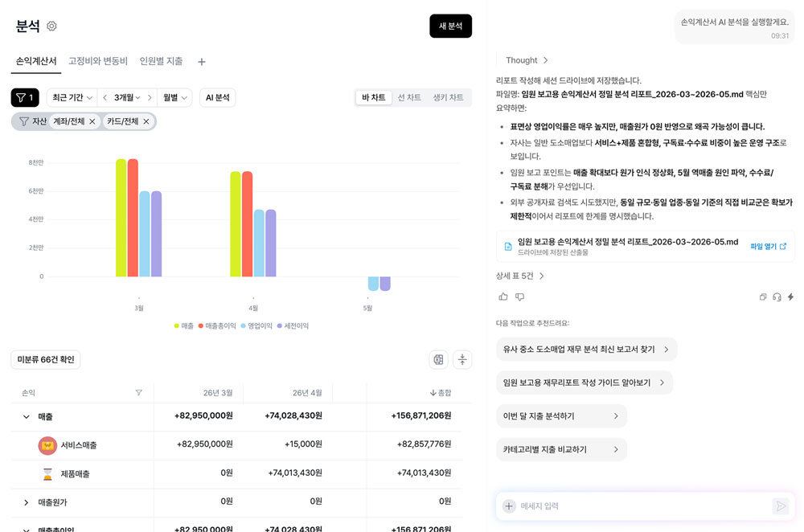Choose 이번 달 지출 분석하기 suggestion

click(x=561, y=415)
